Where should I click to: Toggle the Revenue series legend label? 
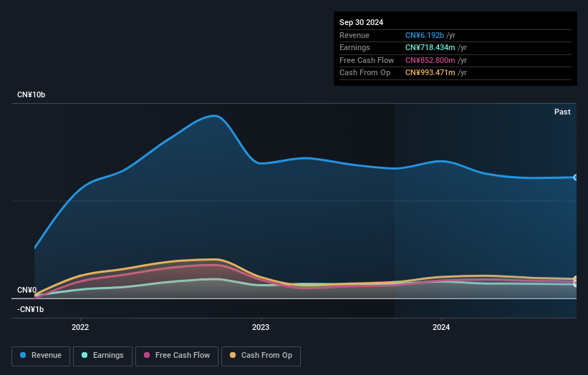[x=47, y=356]
